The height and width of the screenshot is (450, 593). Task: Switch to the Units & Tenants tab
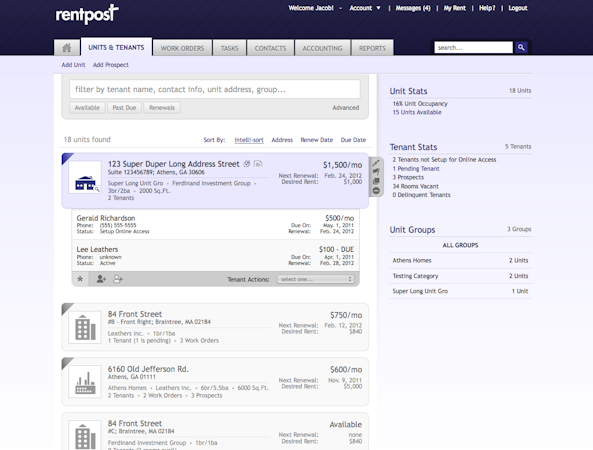[x=116, y=47]
